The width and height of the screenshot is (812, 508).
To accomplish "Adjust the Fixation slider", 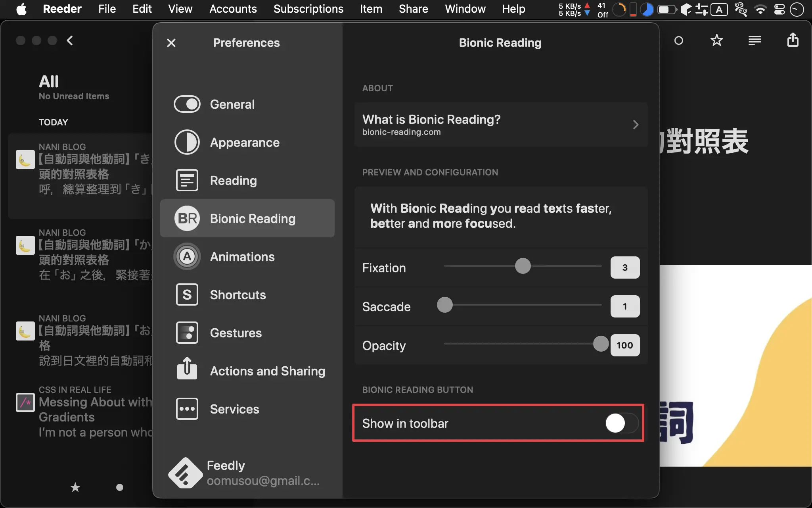I will (523, 266).
